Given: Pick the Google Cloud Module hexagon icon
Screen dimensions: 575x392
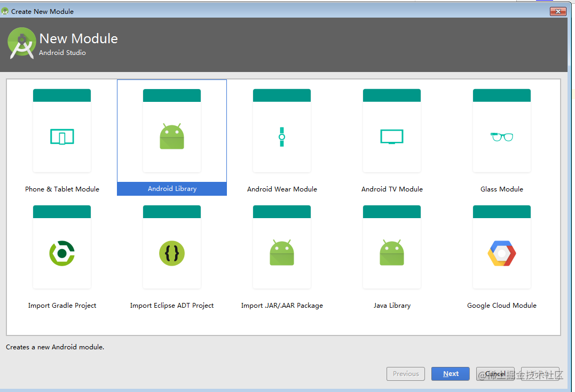Looking at the screenshot, I should tap(502, 253).
